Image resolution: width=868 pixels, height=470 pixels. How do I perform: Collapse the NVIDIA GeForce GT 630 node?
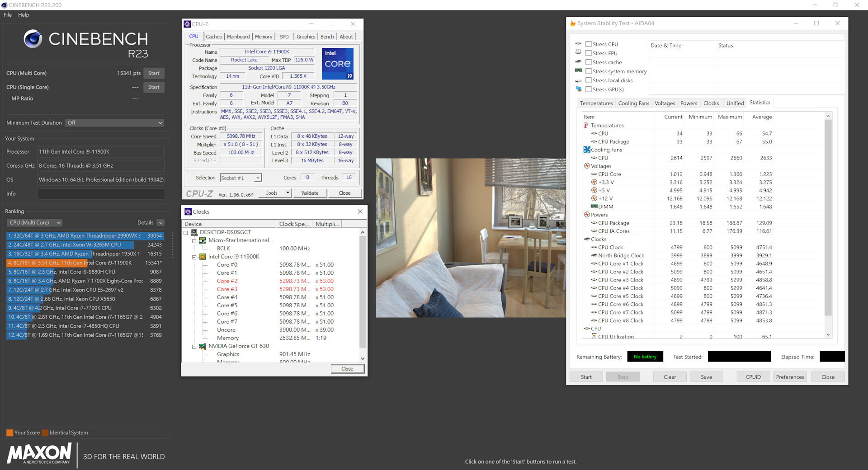[194, 347]
